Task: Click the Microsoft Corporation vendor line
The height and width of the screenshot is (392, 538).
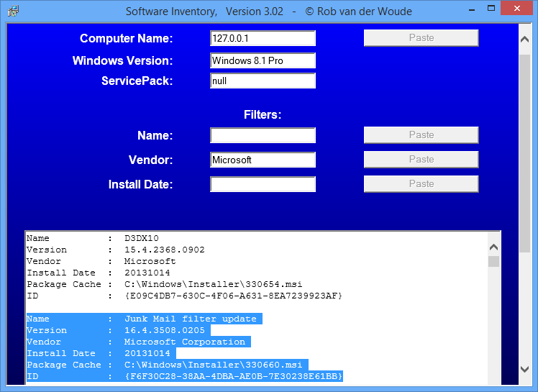Action: (139, 342)
